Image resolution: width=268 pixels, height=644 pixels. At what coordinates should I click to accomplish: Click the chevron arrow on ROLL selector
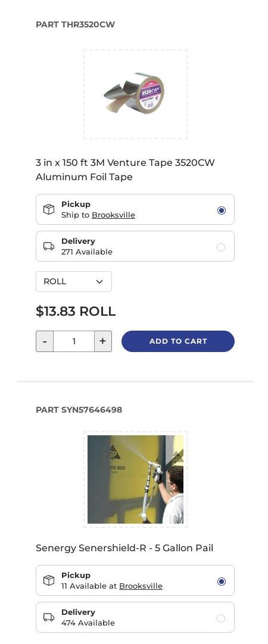[x=99, y=282]
